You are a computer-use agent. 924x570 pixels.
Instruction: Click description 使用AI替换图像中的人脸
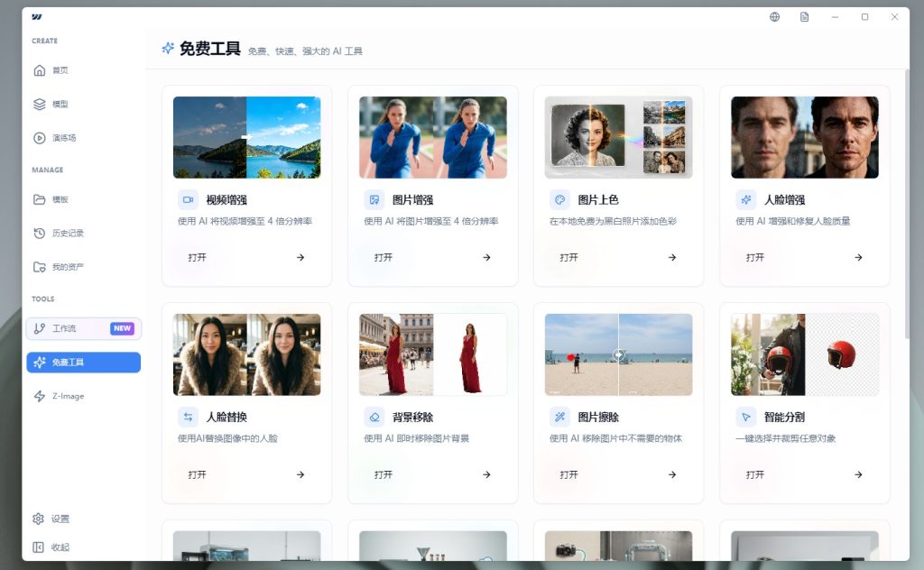click(227, 438)
